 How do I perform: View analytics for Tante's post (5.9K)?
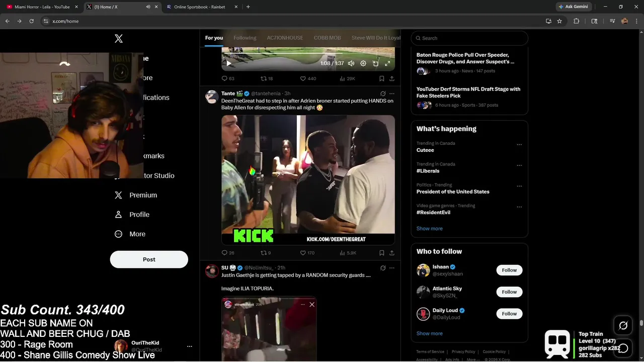pyautogui.click(x=348, y=253)
